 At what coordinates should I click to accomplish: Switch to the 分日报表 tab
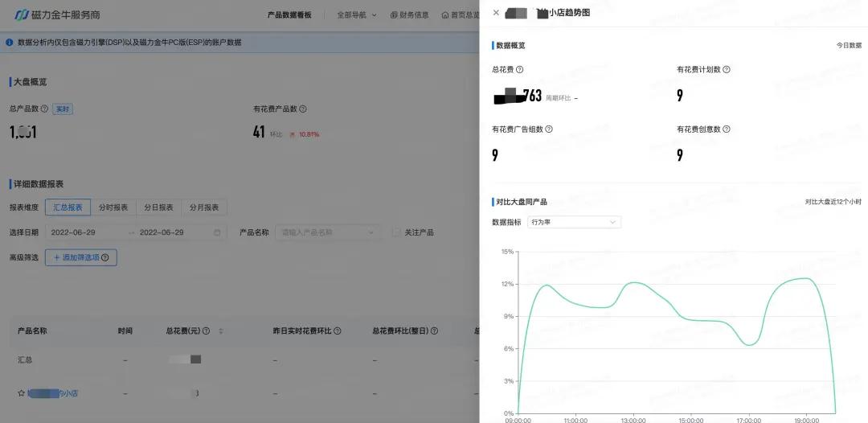(158, 207)
